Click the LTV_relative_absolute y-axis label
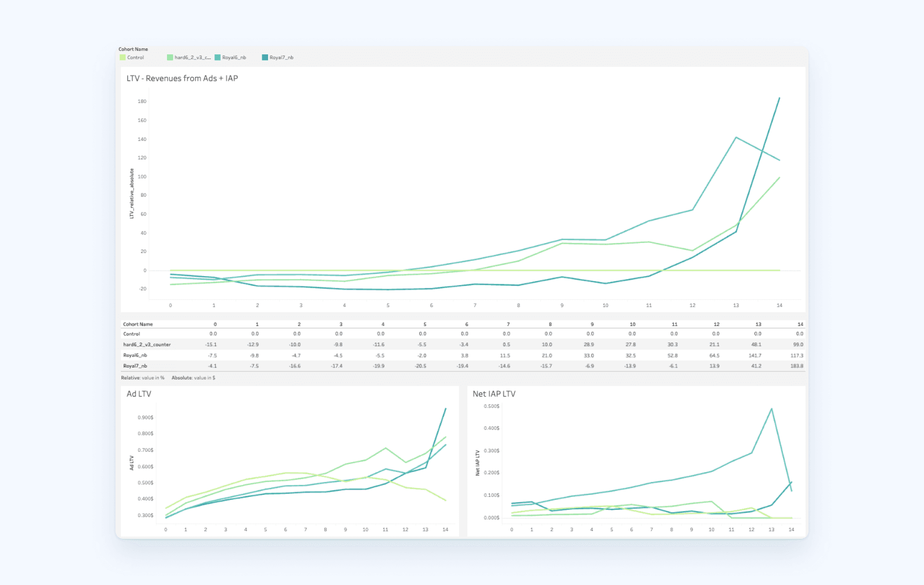This screenshot has width=924, height=585. pyautogui.click(x=132, y=193)
